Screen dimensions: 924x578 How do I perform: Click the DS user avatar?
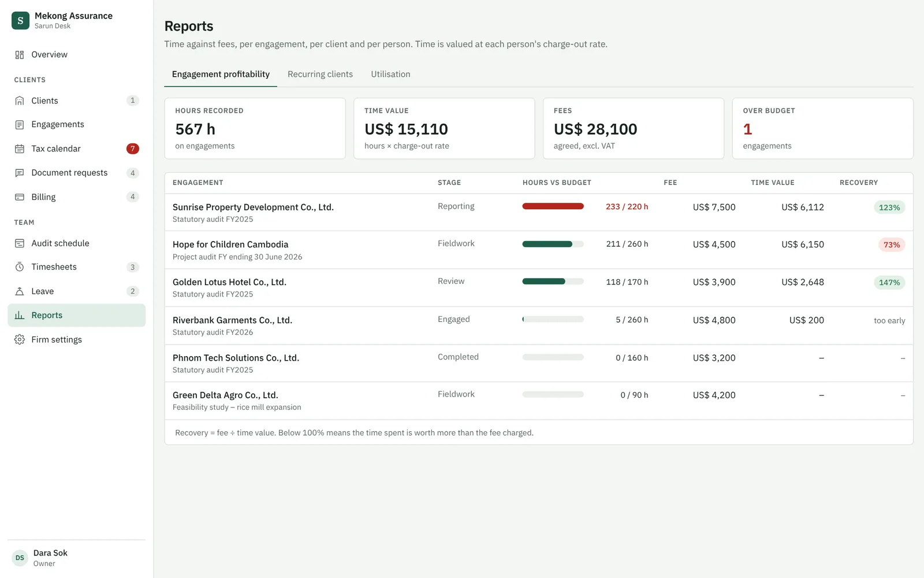coord(20,558)
